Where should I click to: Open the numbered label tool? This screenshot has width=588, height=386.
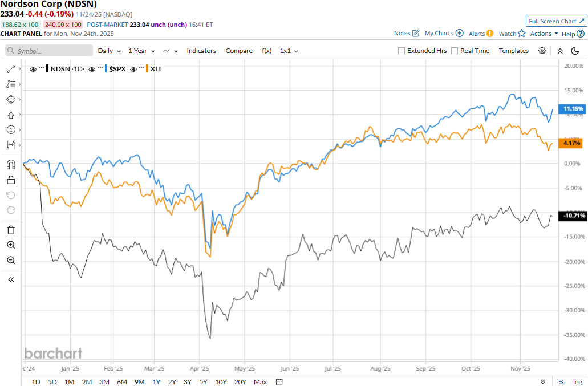click(11, 129)
